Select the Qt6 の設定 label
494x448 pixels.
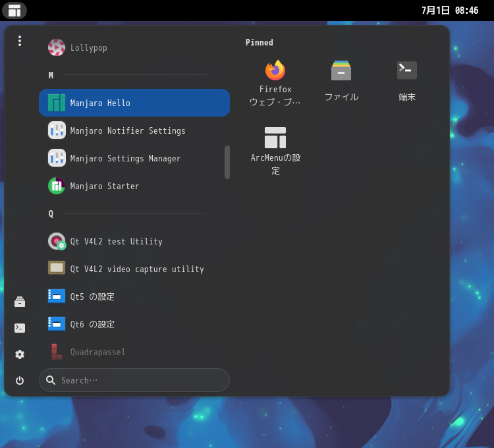pyautogui.click(x=92, y=325)
